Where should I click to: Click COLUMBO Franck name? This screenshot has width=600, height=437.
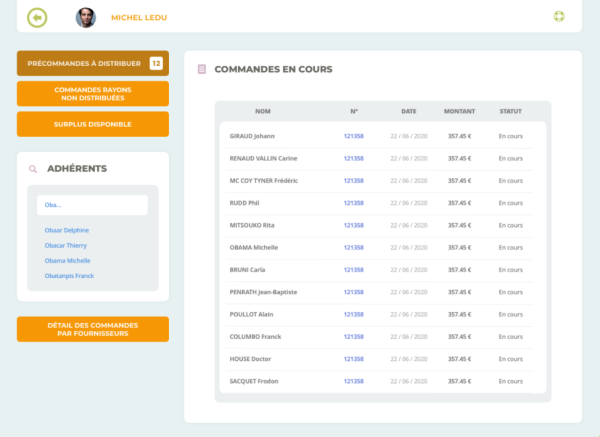(255, 337)
